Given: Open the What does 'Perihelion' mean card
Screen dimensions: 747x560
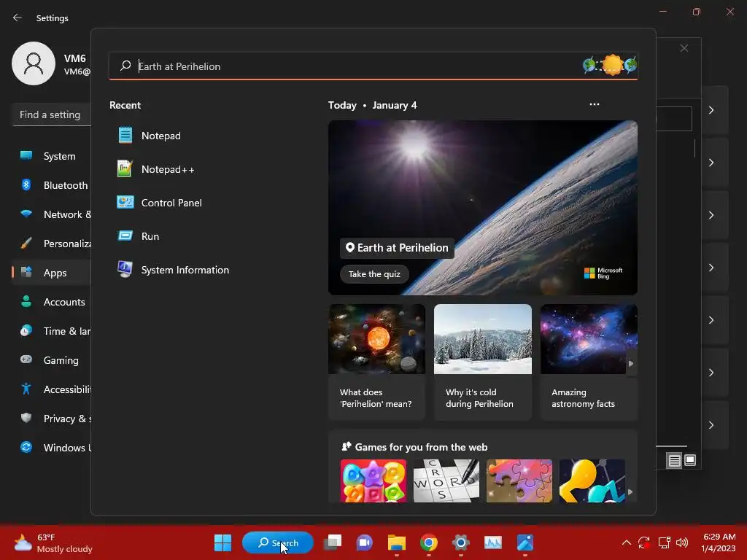Looking at the screenshot, I should click(376, 362).
